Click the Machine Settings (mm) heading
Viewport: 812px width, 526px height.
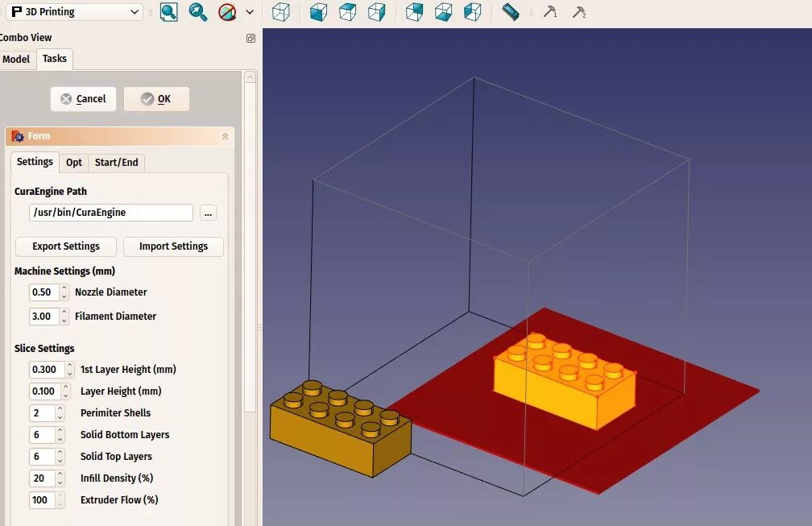[64, 271]
